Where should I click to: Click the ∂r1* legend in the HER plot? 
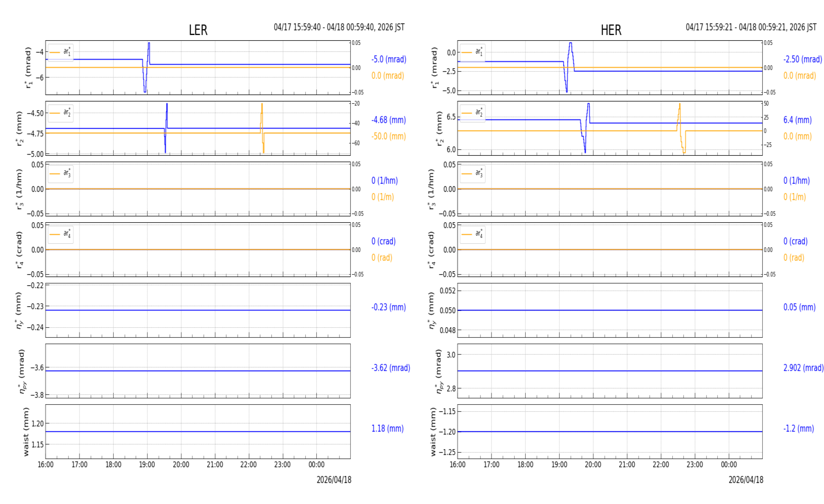(473, 52)
